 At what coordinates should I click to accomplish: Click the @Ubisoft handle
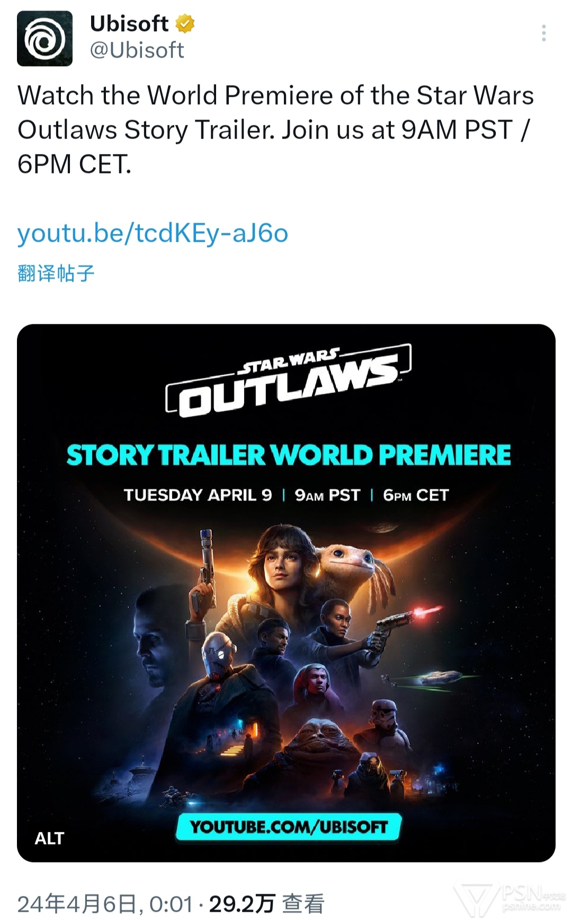tap(137, 50)
